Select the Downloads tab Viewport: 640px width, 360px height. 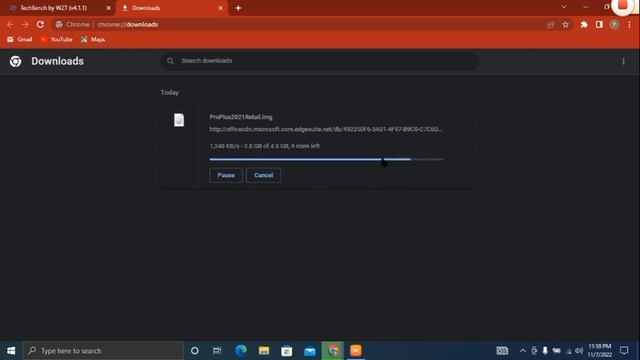171,8
